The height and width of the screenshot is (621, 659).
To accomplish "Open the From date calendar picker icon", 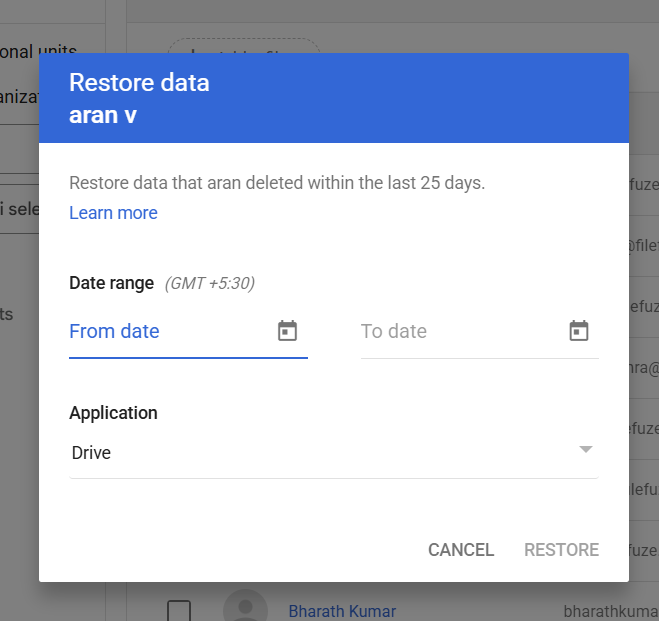I will click(x=287, y=331).
